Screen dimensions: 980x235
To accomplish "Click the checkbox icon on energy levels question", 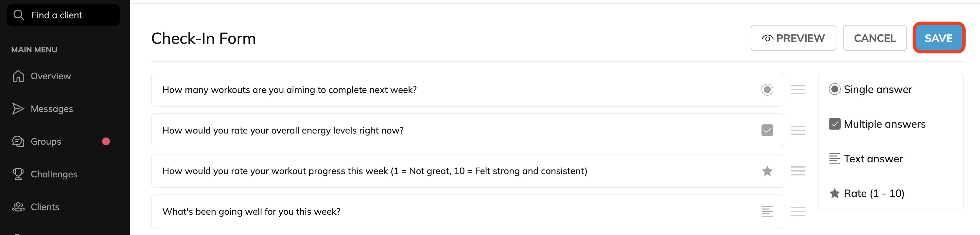I will [x=767, y=130].
